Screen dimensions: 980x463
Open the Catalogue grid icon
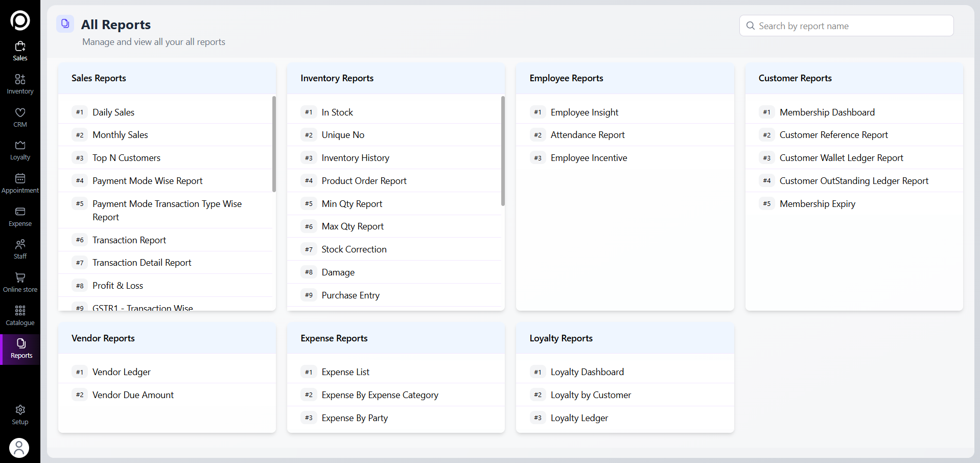point(20,311)
